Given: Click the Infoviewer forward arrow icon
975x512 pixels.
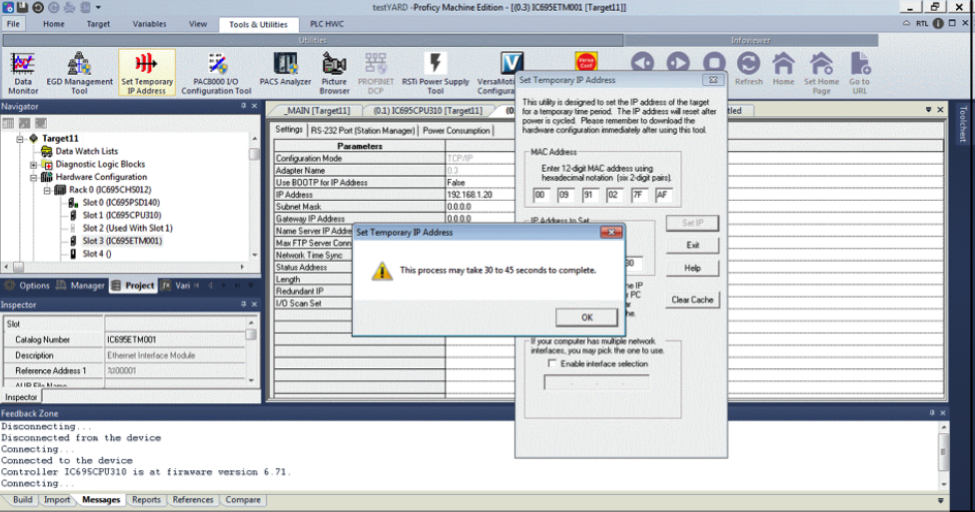Looking at the screenshot, I should pyautogui.click(x=678, y=63).
